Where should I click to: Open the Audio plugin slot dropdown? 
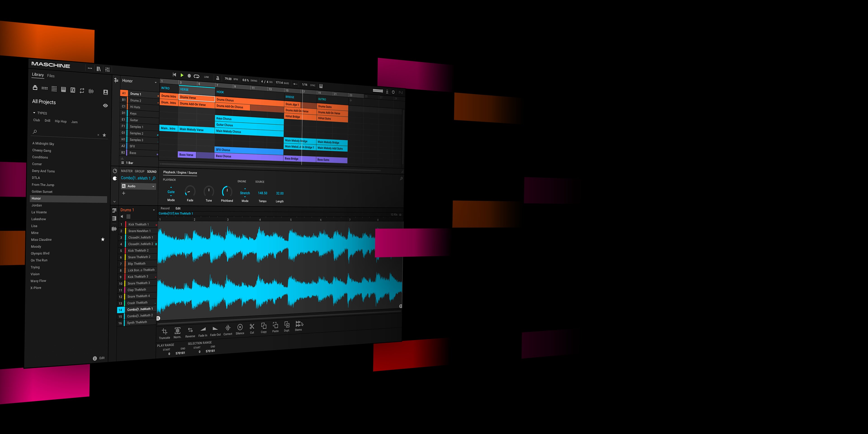[x=153, y=186]
